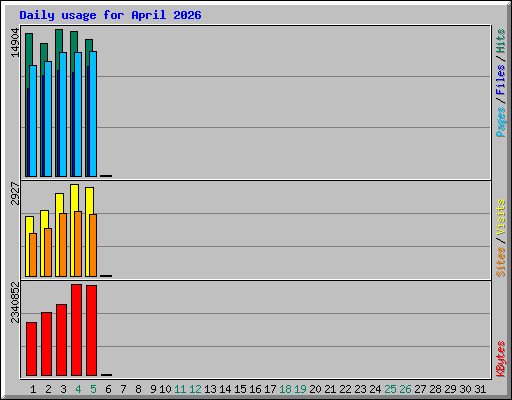512x400 pixels.
Task: Click the red KBytes legend label
Action: (x=500, y=359)
